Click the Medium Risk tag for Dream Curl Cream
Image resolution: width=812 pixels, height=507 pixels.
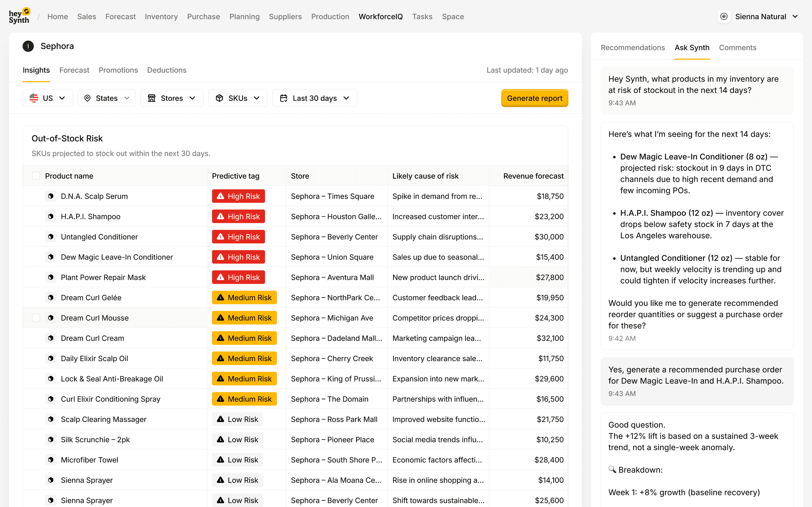[244, 338]
